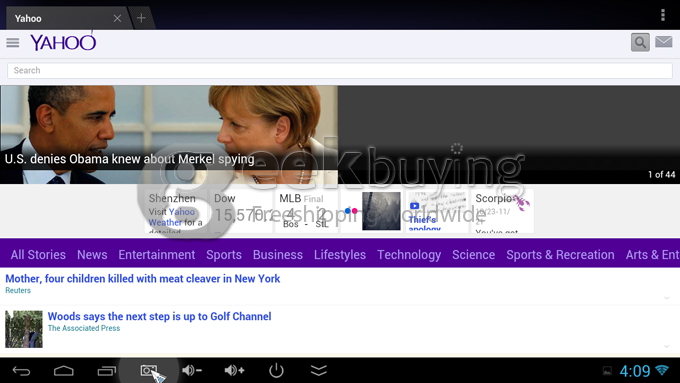Image resolution: width=680 pixels, height=383 pixels.
Task: Expand the Woods story chevron
Action: click(667, 346)
